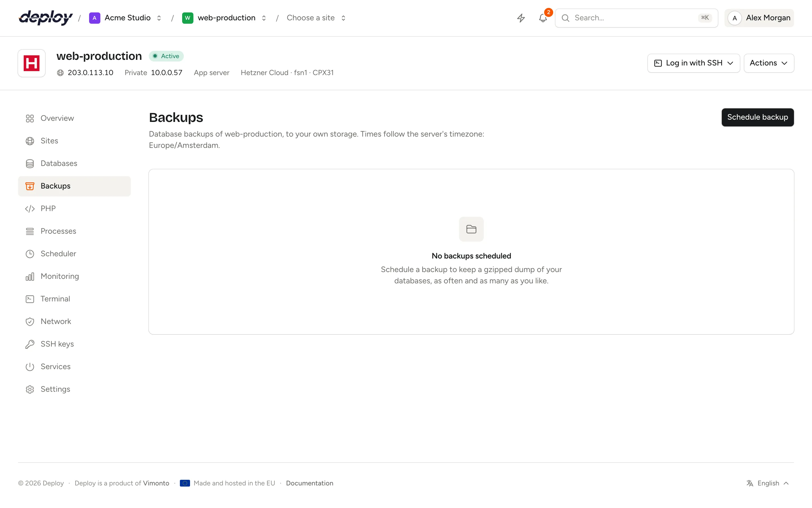This screenshot has height=508, width=812.
Task: Click the deploy logo
Action: coord(46,18)
